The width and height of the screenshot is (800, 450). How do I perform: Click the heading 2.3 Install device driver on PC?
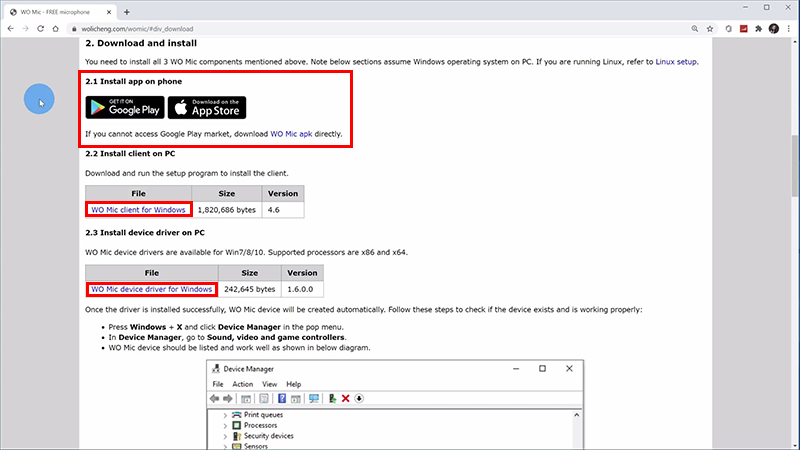(145, 233)
